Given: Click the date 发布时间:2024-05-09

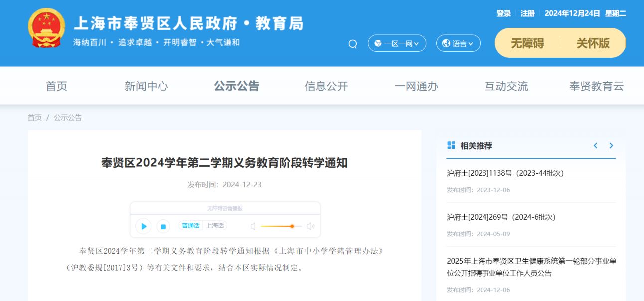Looking at the screenshot, I should coord(478,234).
